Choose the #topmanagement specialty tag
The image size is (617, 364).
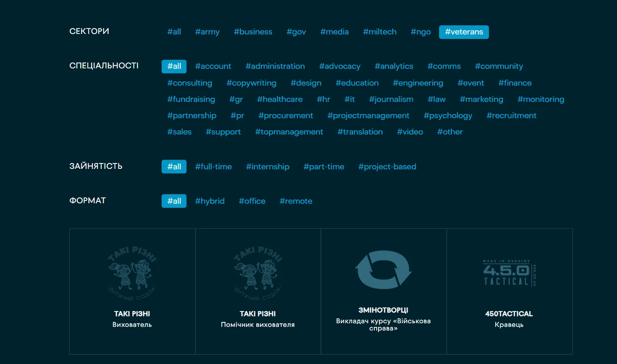point(289,132)
